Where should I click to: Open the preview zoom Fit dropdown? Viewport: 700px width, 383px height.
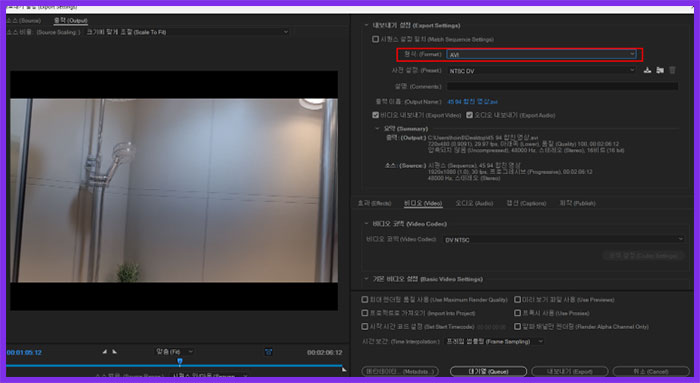[174, 352]
